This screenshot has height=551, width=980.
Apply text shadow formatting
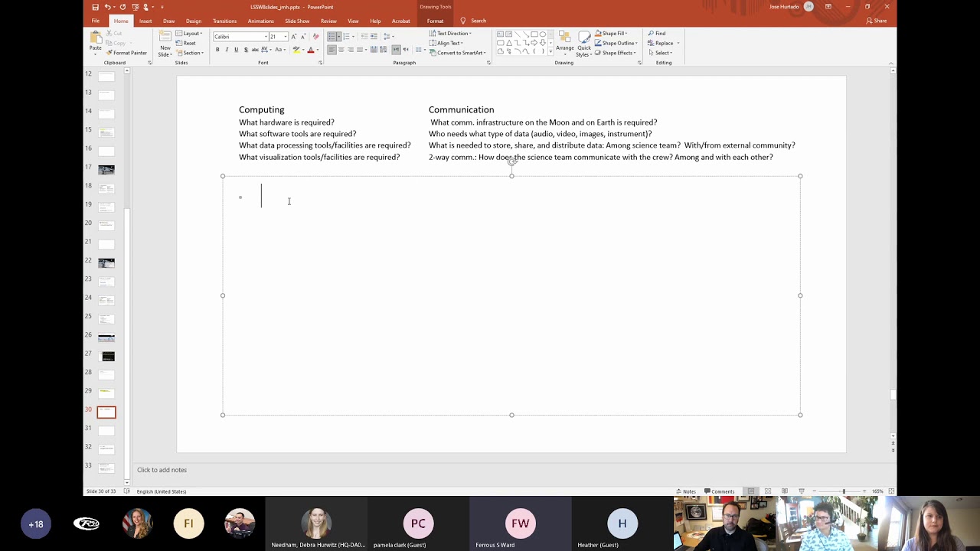[245, 50]
